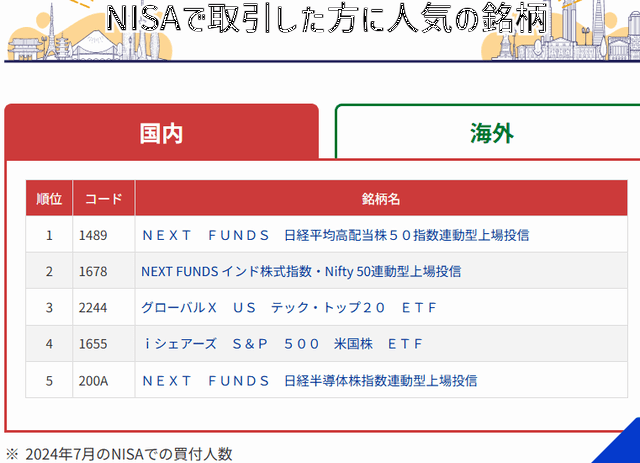Screen dimensions: 640x463
Task: Open NEXT FUNDS 日経半導体株指数 link
Action: (309, 380)
